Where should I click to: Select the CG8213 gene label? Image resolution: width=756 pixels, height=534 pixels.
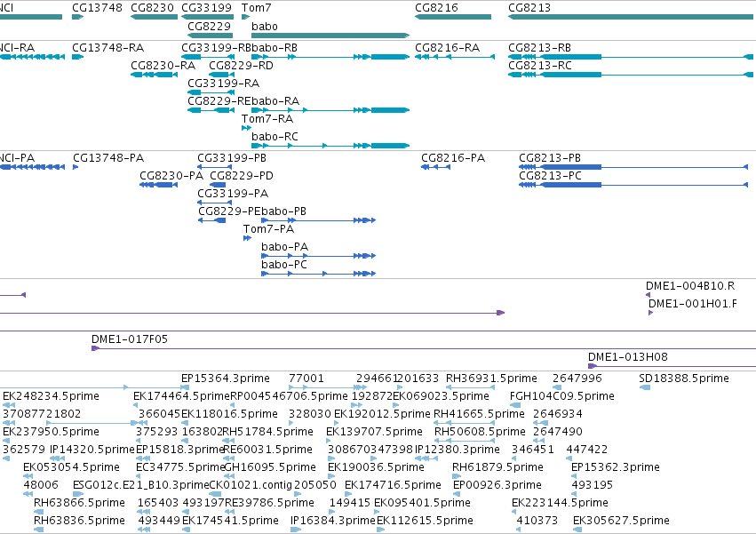pyautogui.click(x=529, y=8)
